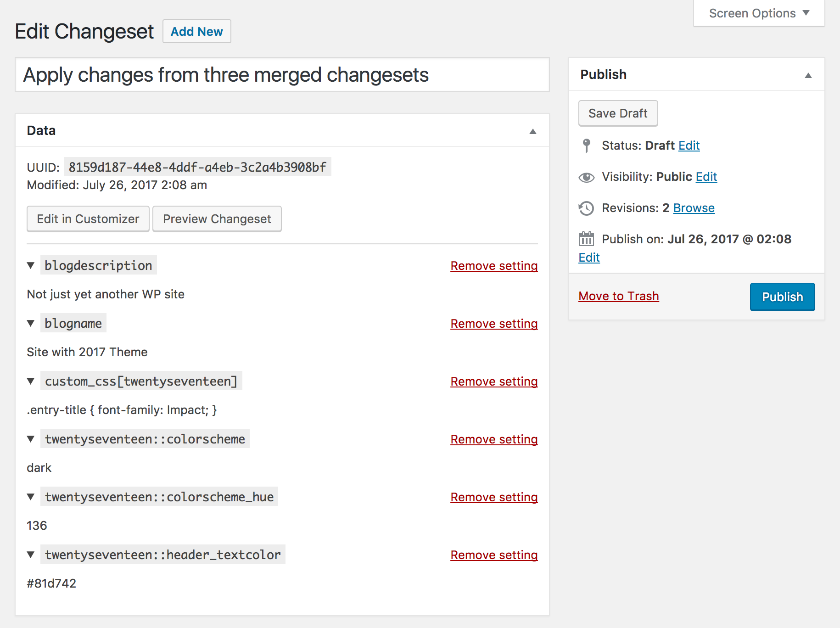Image resolution: width=840 pixels, height=628 pixels.
Task: Collapse the blogdescription setting triangle
Action: point(31,265)
